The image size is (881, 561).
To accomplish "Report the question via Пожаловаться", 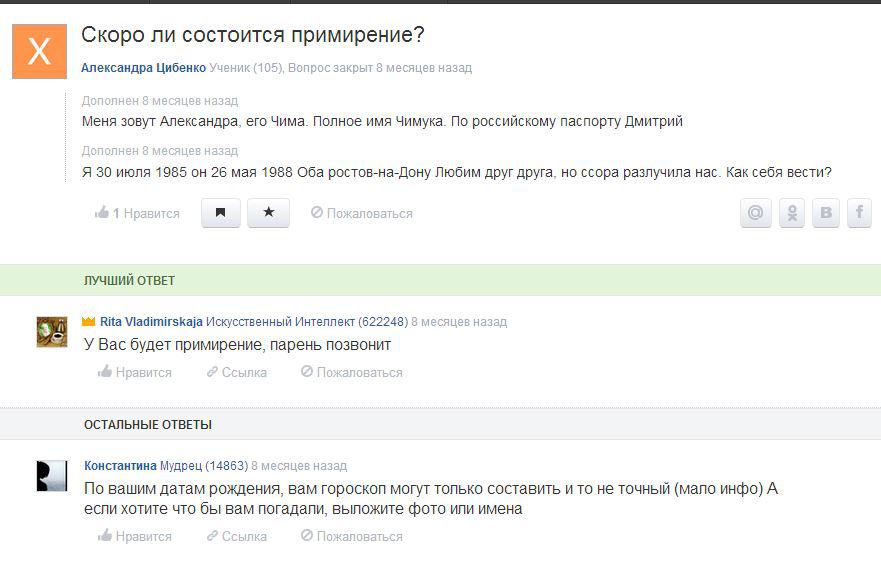I will [362, 213].
